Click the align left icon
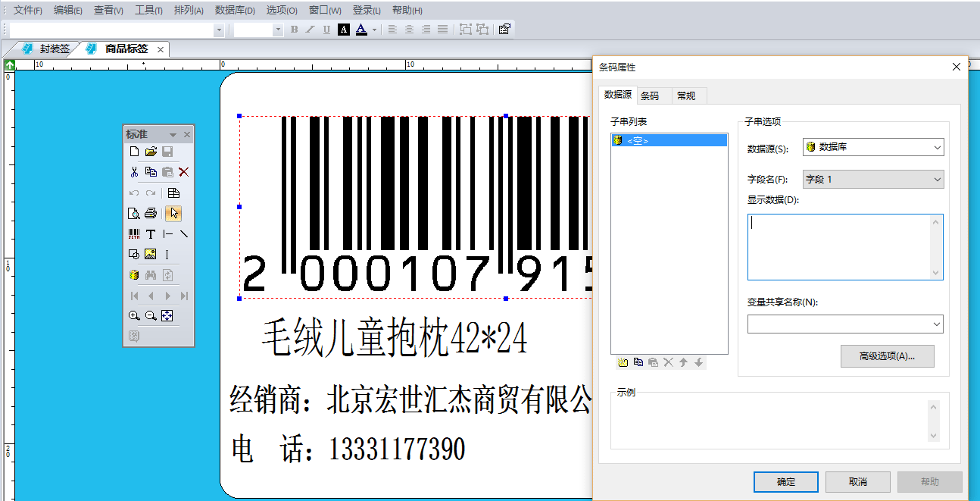This screenshot has height=501, width=980. (392, 30)
